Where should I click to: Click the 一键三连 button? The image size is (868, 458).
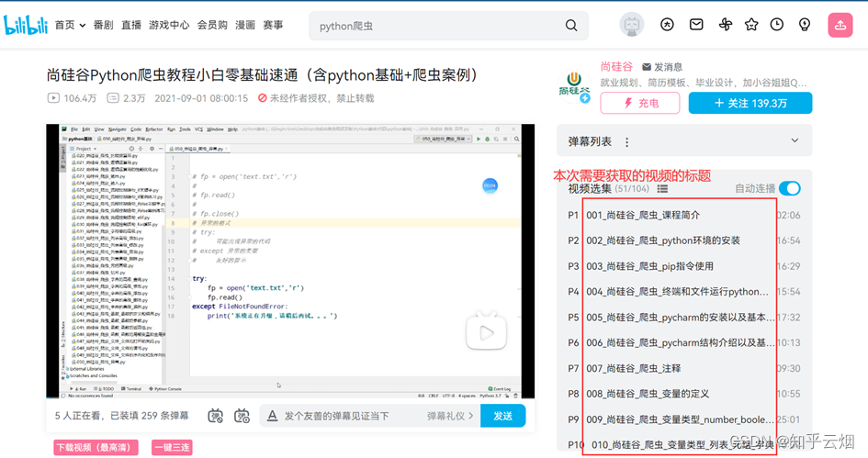point(172,447)
